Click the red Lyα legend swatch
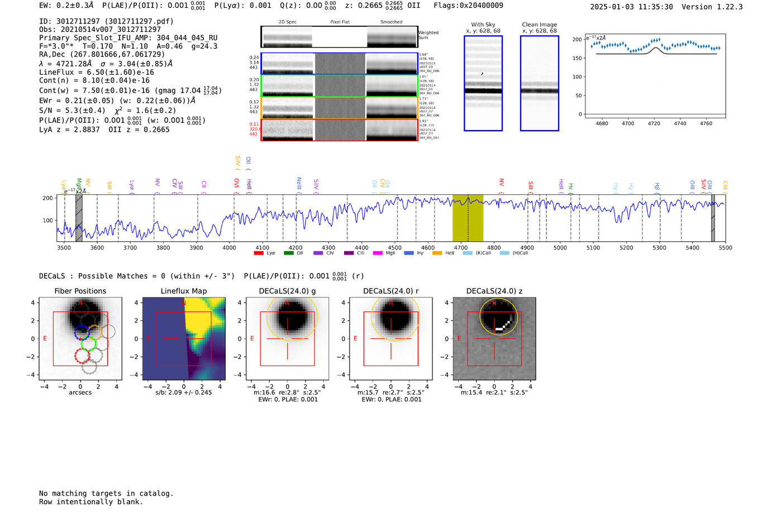 tap(258, 253)
